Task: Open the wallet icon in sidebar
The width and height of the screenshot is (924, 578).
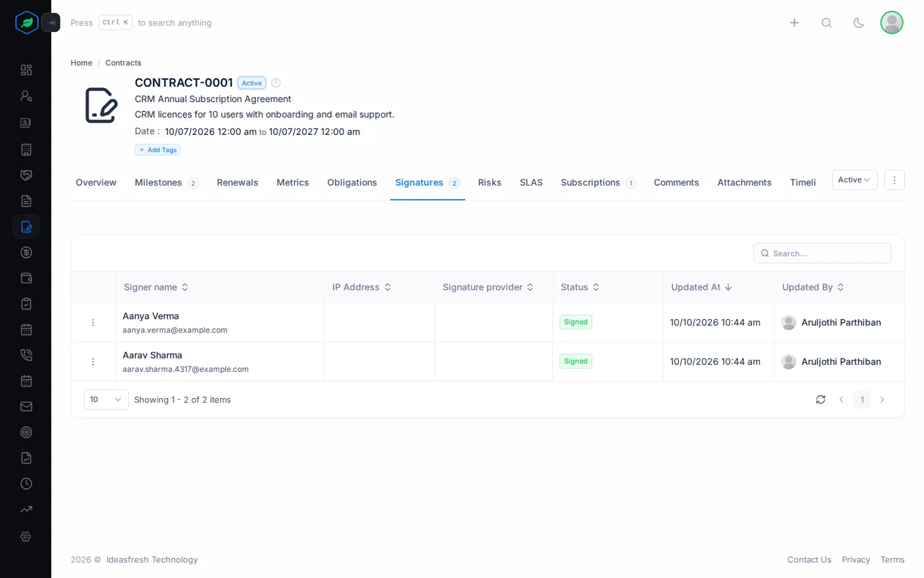Action: pyautogui.click(x=26, y=278)
